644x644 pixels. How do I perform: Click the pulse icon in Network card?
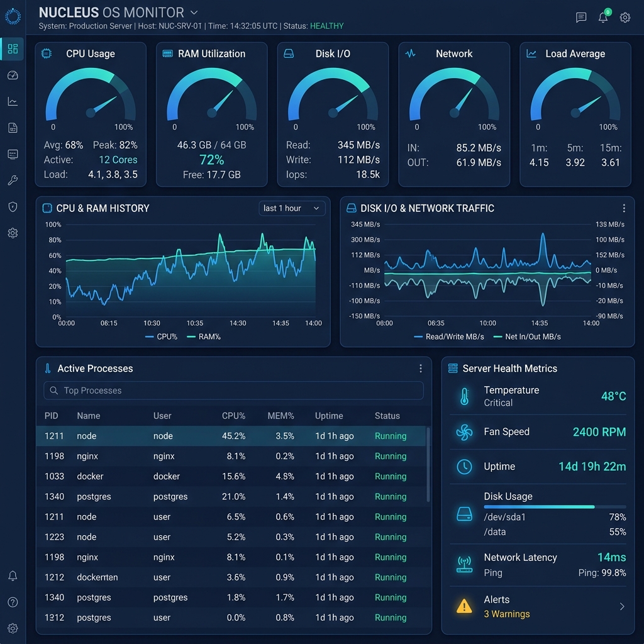coord(410,53)
